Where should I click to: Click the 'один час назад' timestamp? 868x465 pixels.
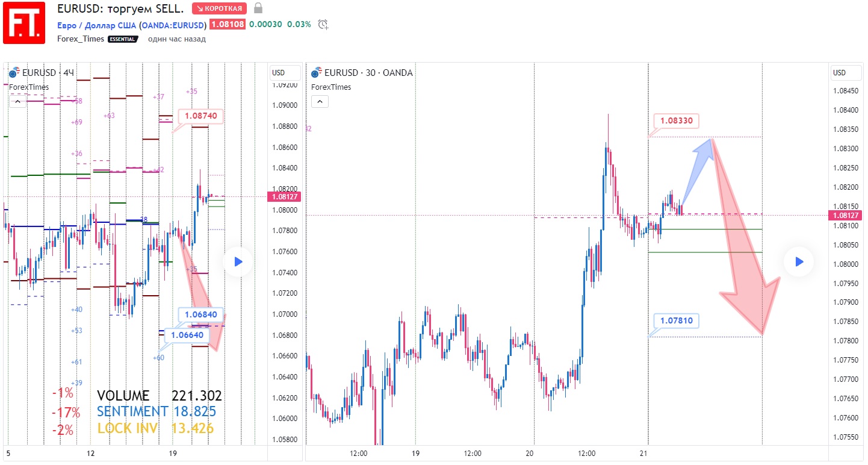click(177, 39)
